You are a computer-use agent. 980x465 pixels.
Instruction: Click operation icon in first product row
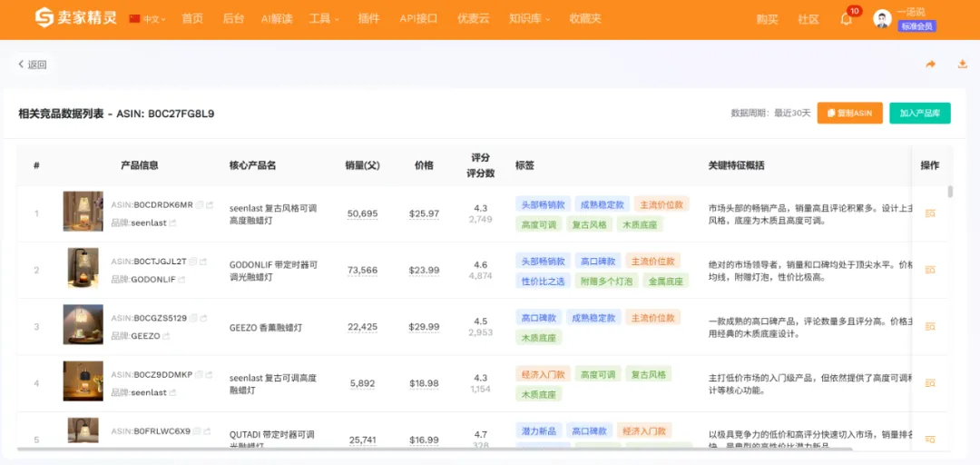coord(929,213)
